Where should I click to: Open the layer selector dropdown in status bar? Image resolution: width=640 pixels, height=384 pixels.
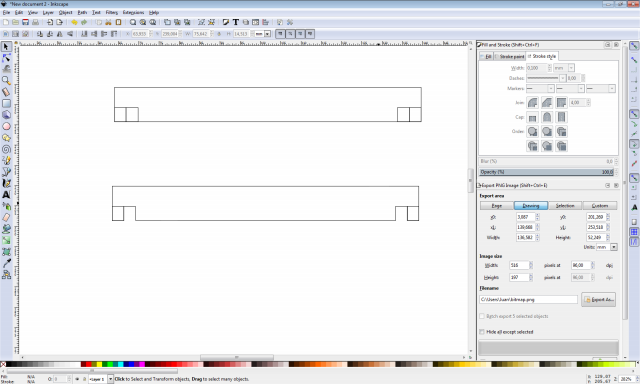[x=110, y=379]
